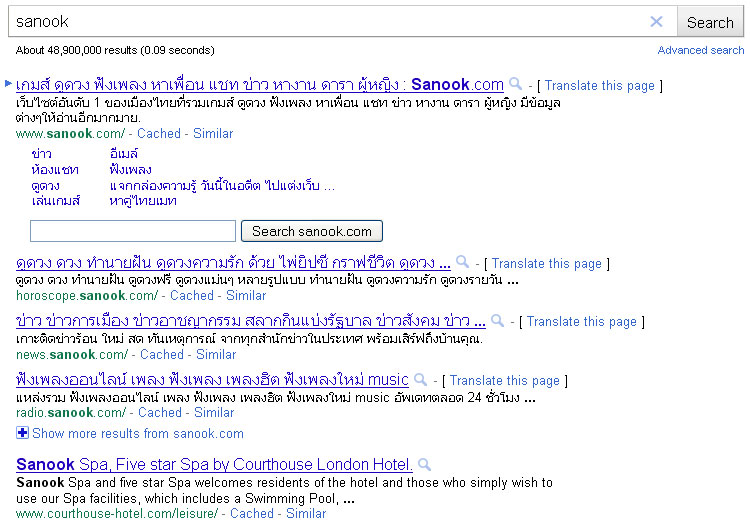Open the ข่าว sitelink

[x=42, y=154]
